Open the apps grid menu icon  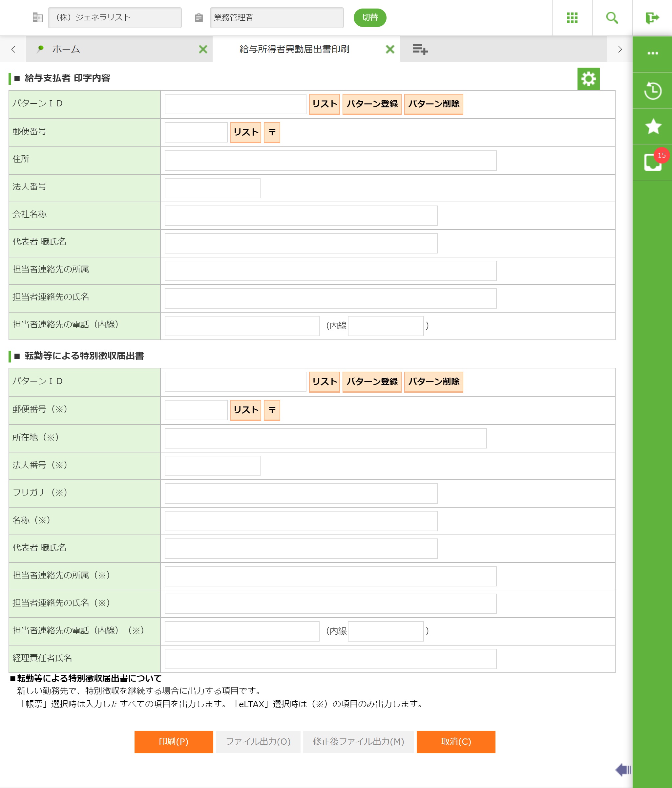click(572, 18)
